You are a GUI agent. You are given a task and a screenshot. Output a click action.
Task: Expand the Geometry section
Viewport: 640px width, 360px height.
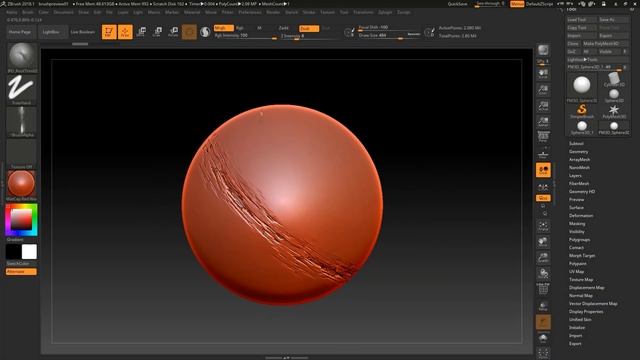578,152
